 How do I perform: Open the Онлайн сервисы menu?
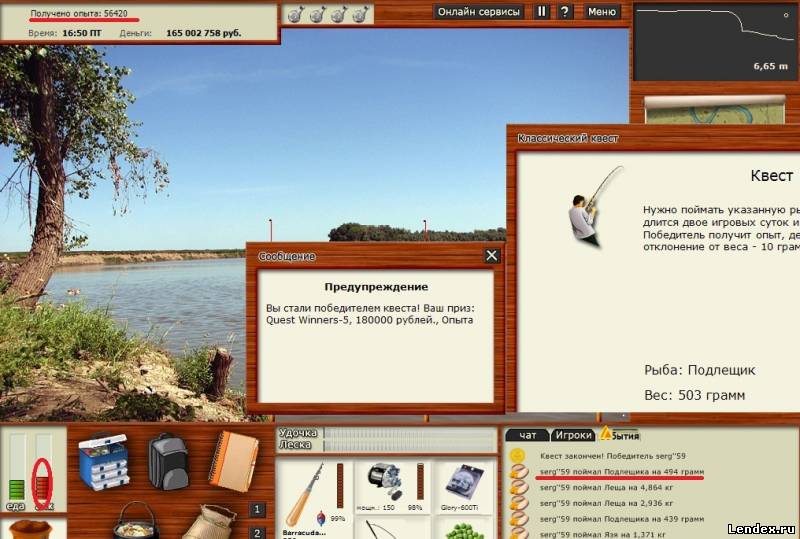(479, 11)
